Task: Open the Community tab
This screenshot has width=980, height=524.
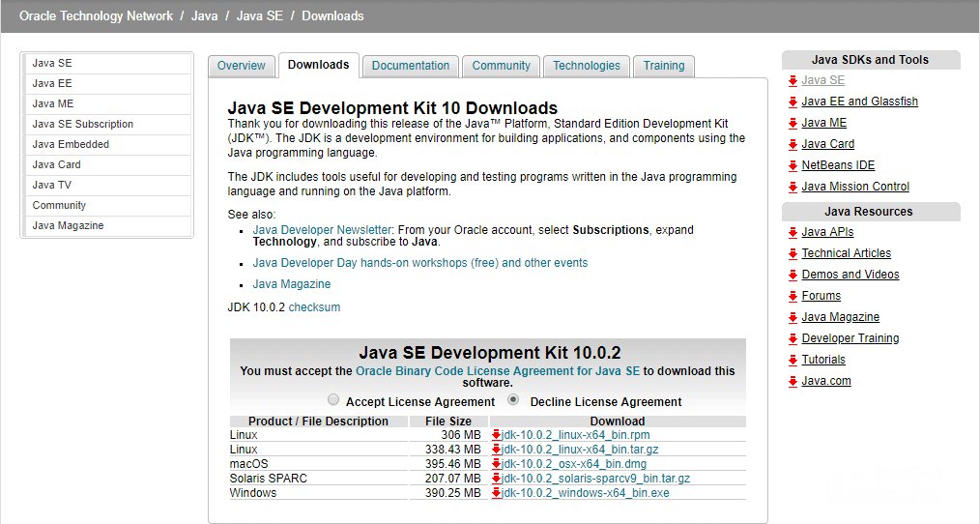Action: coord(501,66)
